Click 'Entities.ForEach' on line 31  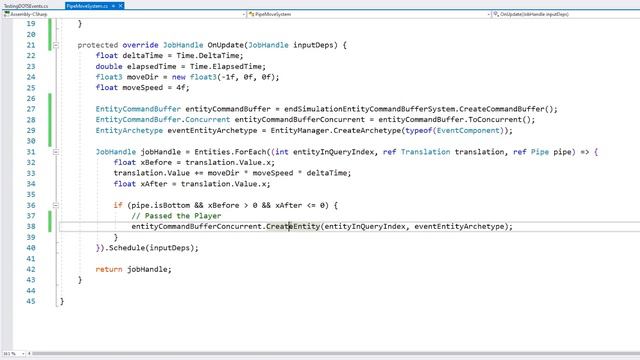(x=230, y=152)
